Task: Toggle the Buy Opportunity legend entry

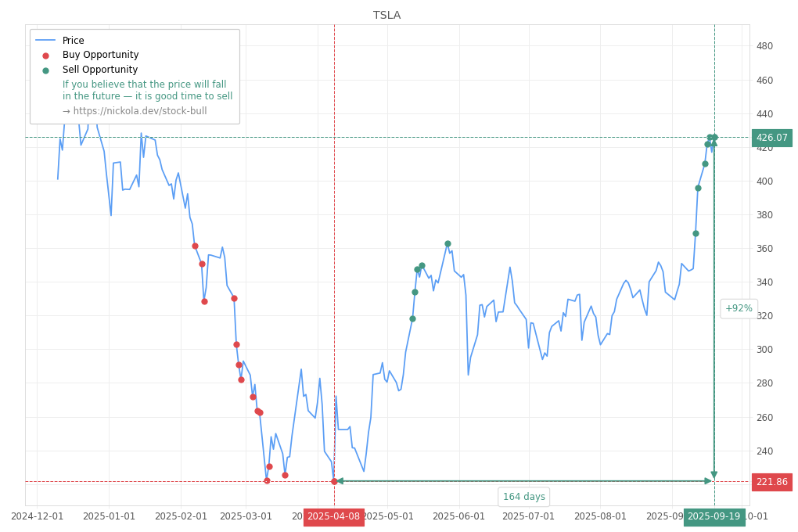Action: point(100,56)
